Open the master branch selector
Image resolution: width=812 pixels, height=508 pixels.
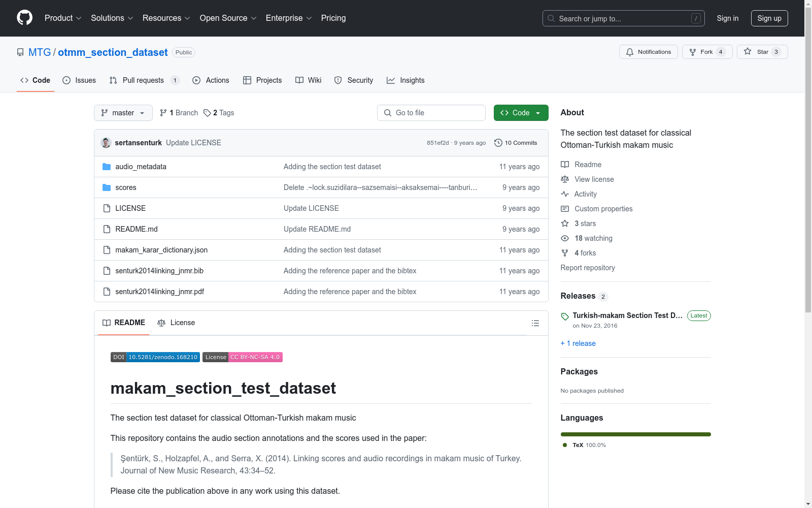(x=123, y=113)
